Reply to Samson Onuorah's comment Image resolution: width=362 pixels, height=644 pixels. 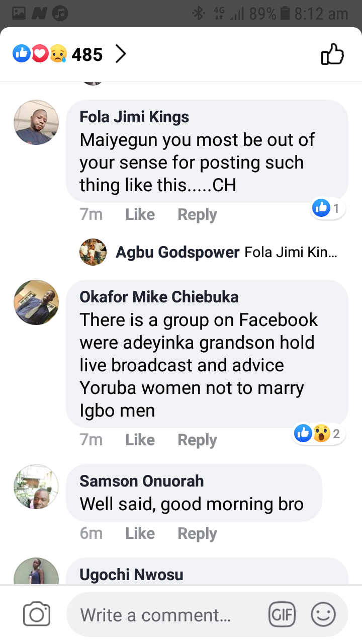click(197, 534)
